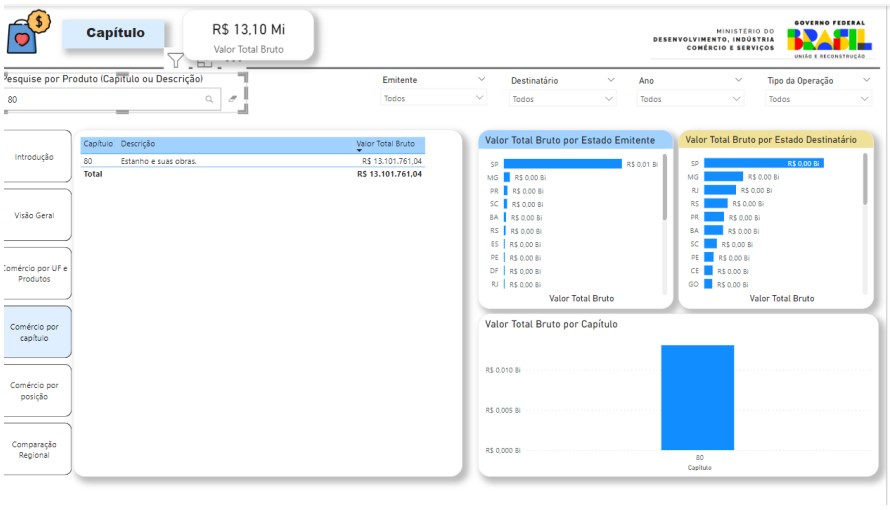The image size is (890, 510).
Task: Open the Destinatário dropdown showing Todos
Action: pyautogui.click(x=563, y=99)
